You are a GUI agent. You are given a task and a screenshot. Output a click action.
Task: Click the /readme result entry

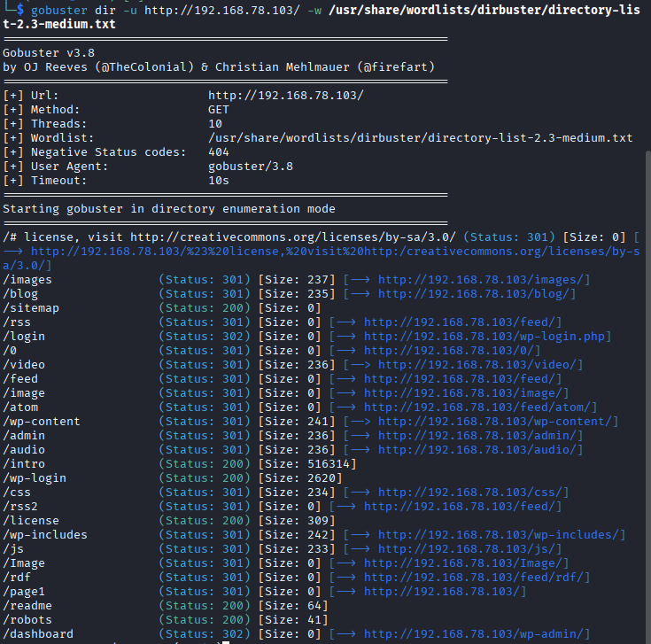click(27, 606)
